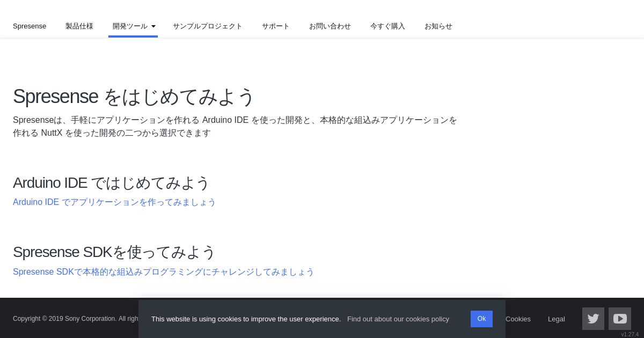The image size is (644, 338).
Task: Open the お知らせ navigation item
Action: (438, 26)
